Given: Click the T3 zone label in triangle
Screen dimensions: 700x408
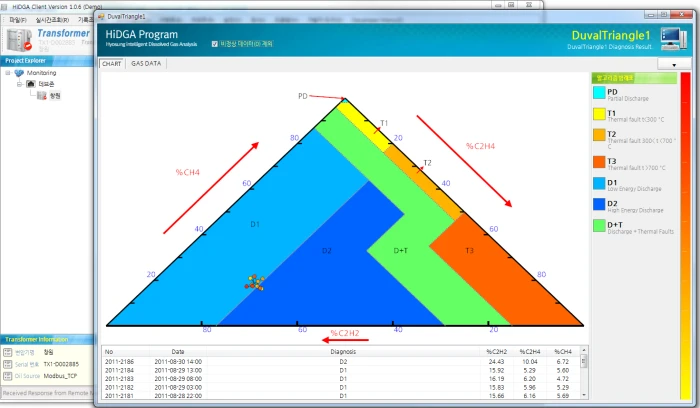Looking at the screenshot, I should tap(469, 251).
